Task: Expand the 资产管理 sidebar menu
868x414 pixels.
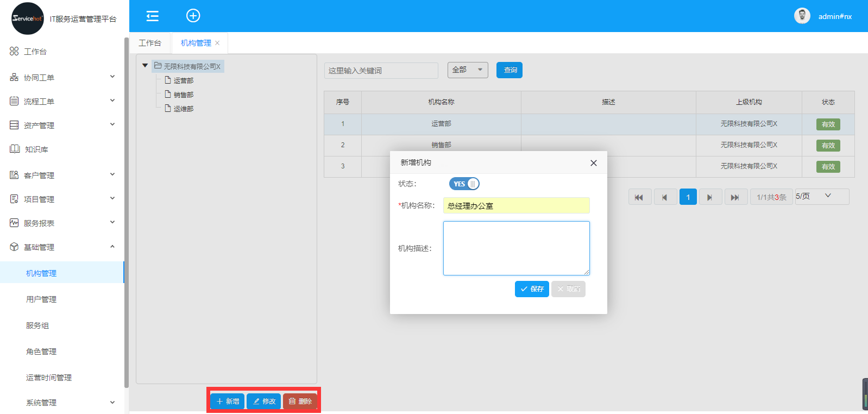Action: click(x=62, y=126)
